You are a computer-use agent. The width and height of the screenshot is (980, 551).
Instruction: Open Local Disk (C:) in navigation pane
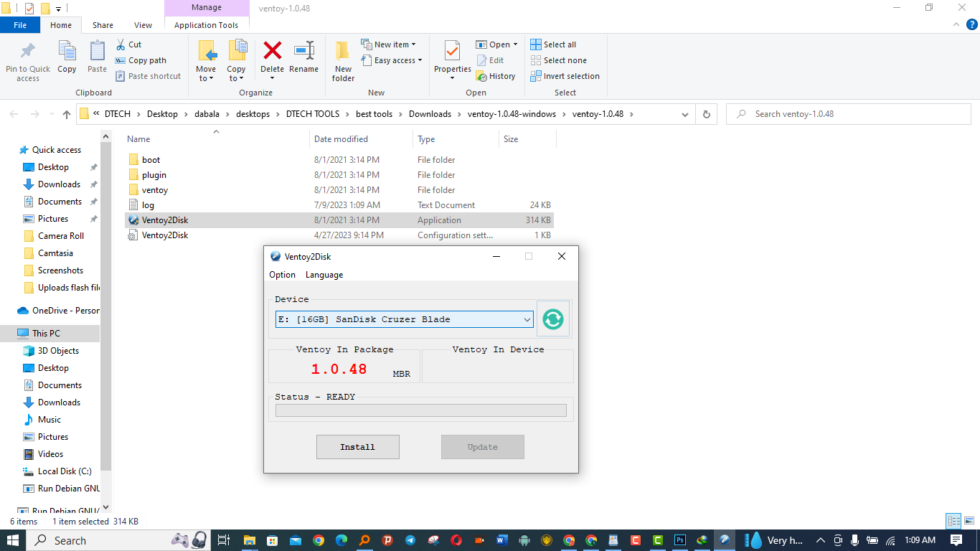[x=65, y=471]
